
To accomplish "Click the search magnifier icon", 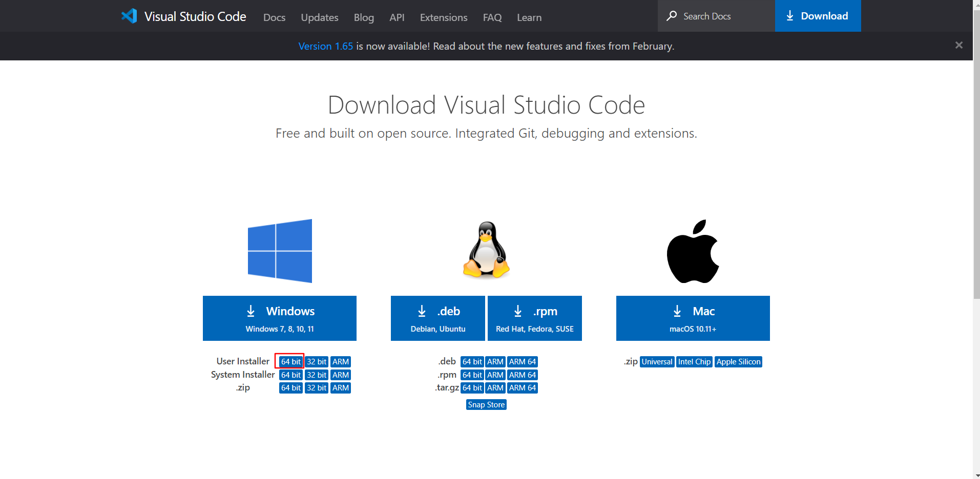I will (x=672, y=16).
